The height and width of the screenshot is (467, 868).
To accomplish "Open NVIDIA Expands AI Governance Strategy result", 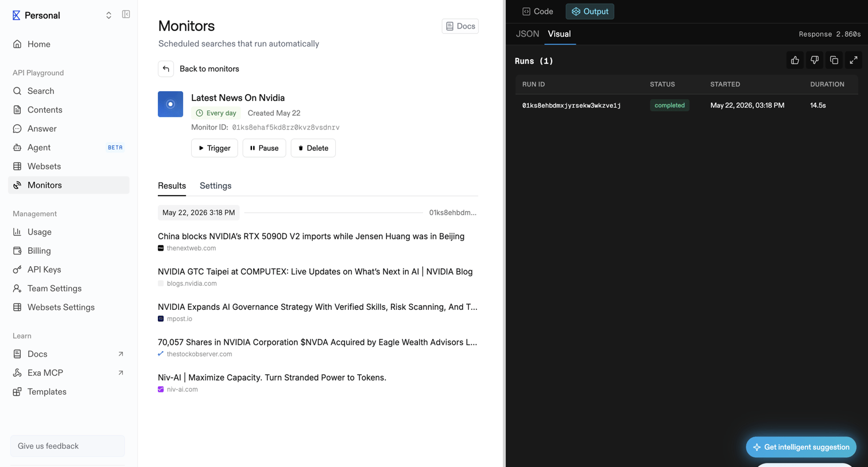I will (317, 307).
